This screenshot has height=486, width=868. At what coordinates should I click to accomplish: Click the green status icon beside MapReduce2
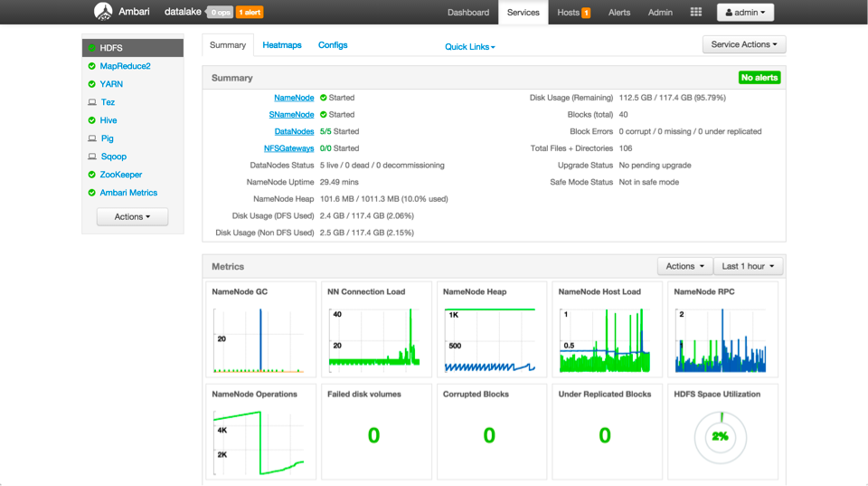[x=92, y=66]
